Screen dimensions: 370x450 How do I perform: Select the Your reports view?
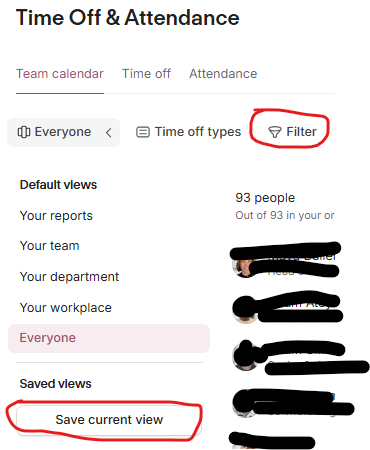[x=56, y=216]
